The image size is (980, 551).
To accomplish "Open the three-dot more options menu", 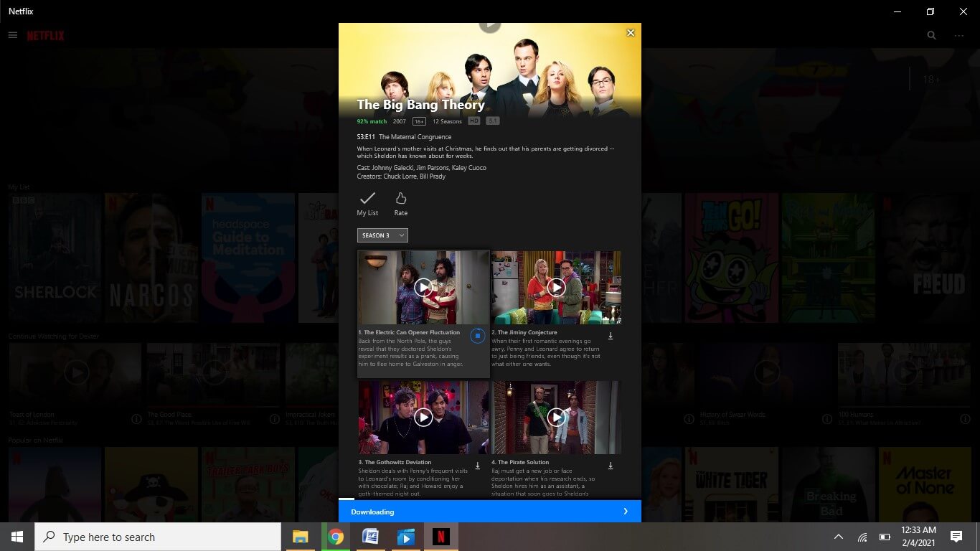I will pyautogui.click(x=959, y=35).
